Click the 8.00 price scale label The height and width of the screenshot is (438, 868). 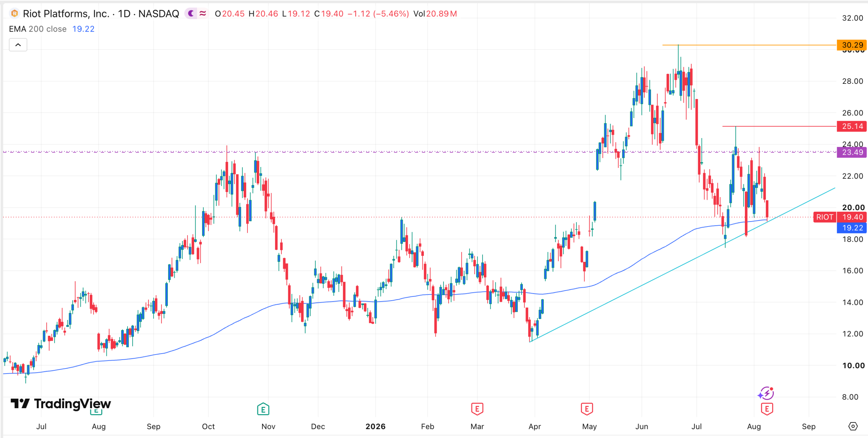[x=850, y=397]
